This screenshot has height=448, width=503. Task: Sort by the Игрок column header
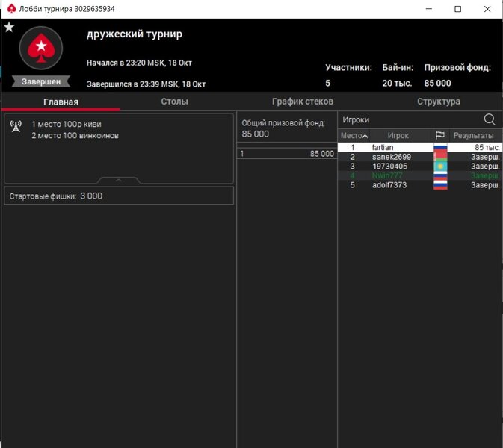pos(398,136)
